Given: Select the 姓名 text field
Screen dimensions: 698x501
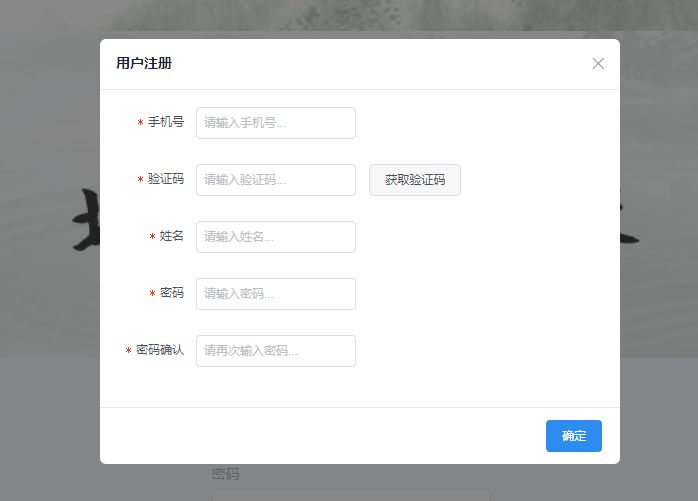Looking at the screenshot, I should coord(276,237).
